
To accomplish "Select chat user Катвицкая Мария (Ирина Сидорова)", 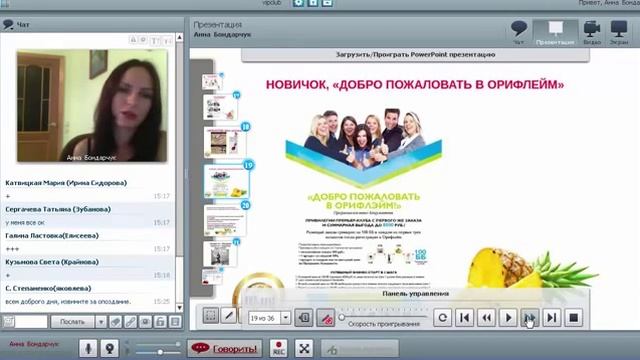I will (x=66, y=183).
